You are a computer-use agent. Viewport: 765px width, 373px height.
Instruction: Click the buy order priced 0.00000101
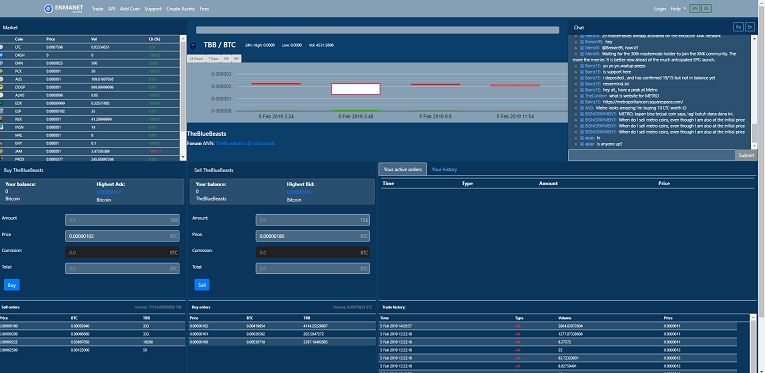[x=282, y=334]
